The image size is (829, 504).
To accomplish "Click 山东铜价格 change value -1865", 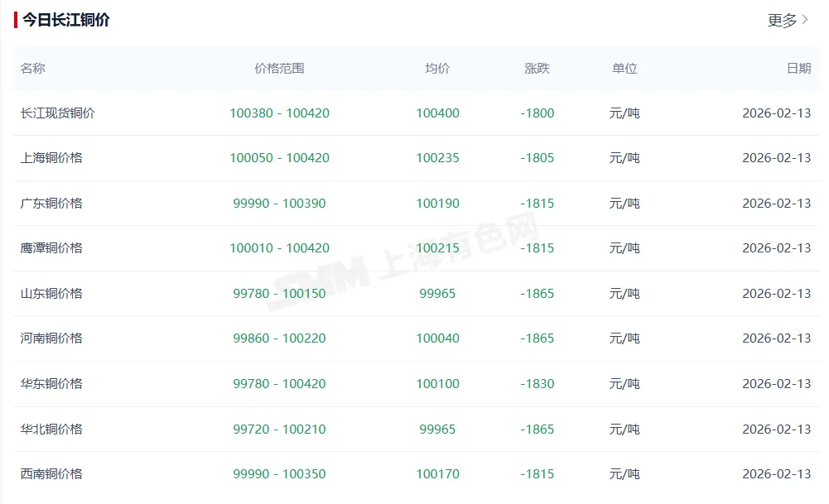I will [x=537, y=294].
